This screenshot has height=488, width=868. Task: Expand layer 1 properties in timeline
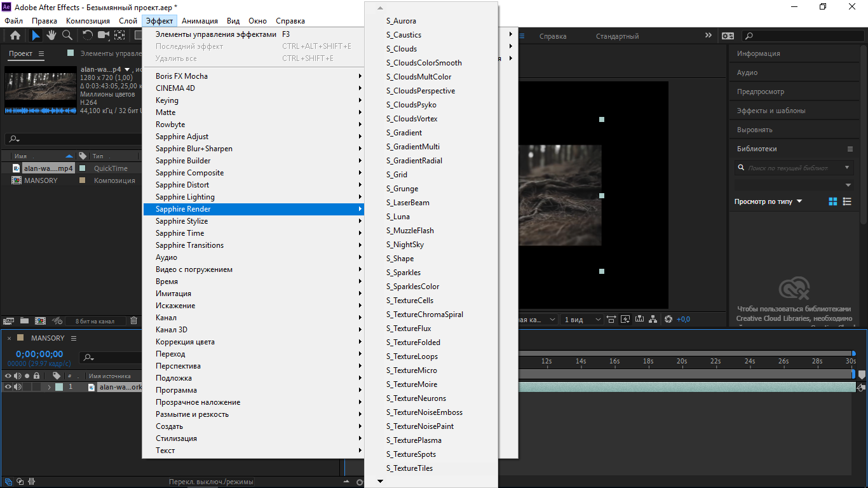coord(49,387)
